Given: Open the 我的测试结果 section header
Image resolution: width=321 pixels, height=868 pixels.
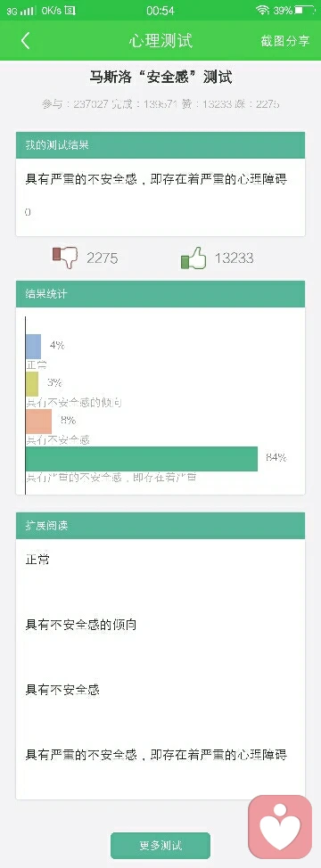Looking at the screenshot, I should [160, 145].
